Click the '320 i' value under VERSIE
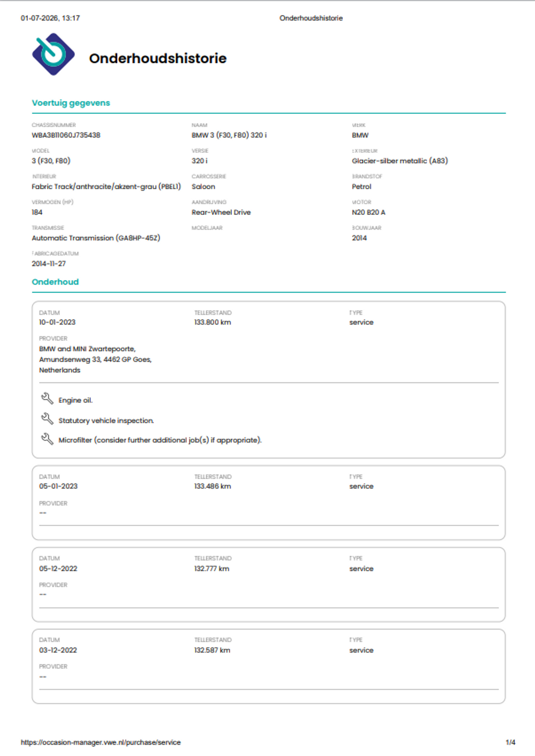This screenshot has height=756, width=535. point(199,161)
